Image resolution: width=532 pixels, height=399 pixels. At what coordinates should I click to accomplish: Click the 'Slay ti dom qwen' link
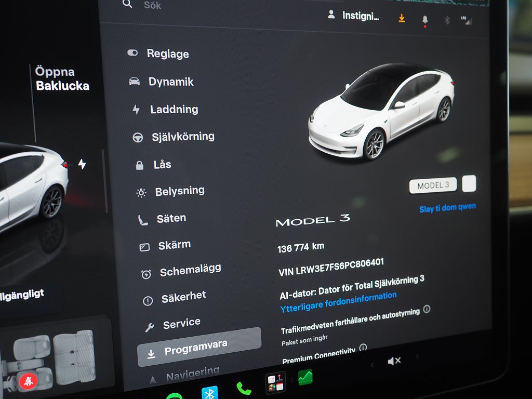click(447, 207)
